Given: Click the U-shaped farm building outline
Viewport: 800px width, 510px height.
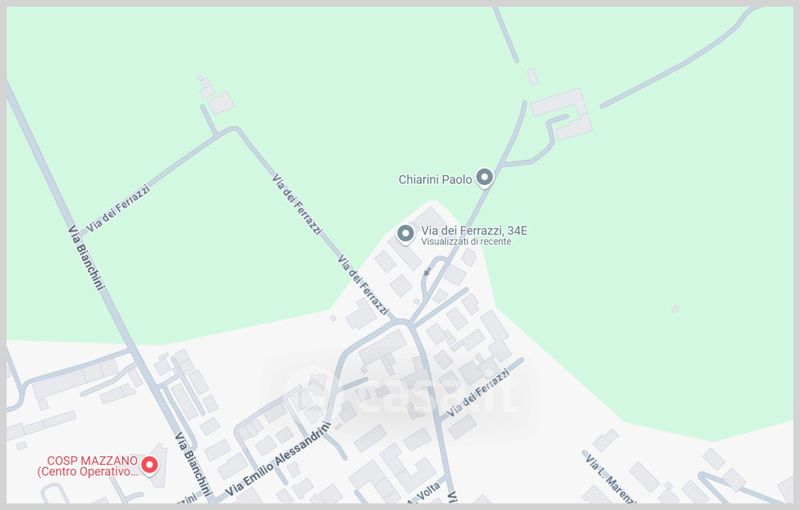Looking at the screenshot, I should point(562,114).
